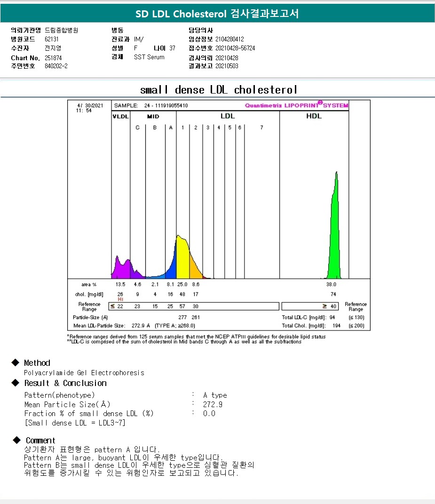Select the age value '37'
This screenshot has height=504, width=435.
172,48
